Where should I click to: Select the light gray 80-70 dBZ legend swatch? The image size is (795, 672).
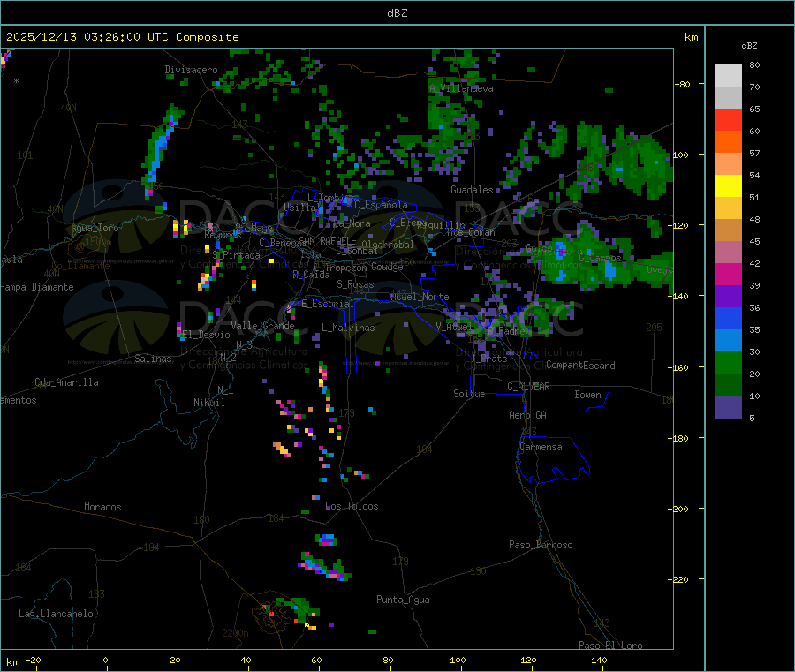728,76
